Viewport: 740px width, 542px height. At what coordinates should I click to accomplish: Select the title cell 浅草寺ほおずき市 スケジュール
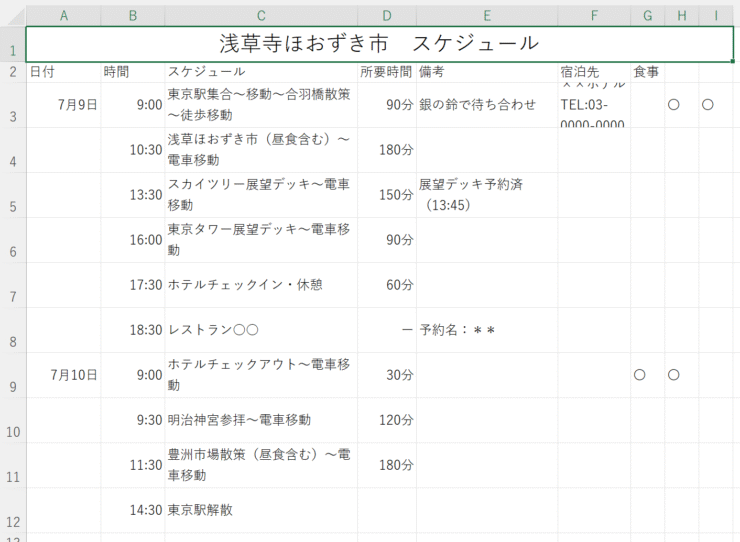(x=379, y=44)
